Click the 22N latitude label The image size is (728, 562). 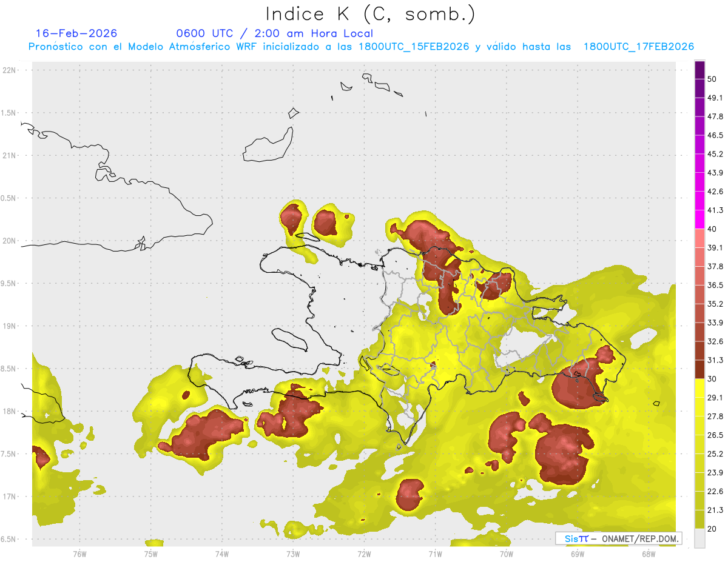pyautogui.click(x=10, y=70)
